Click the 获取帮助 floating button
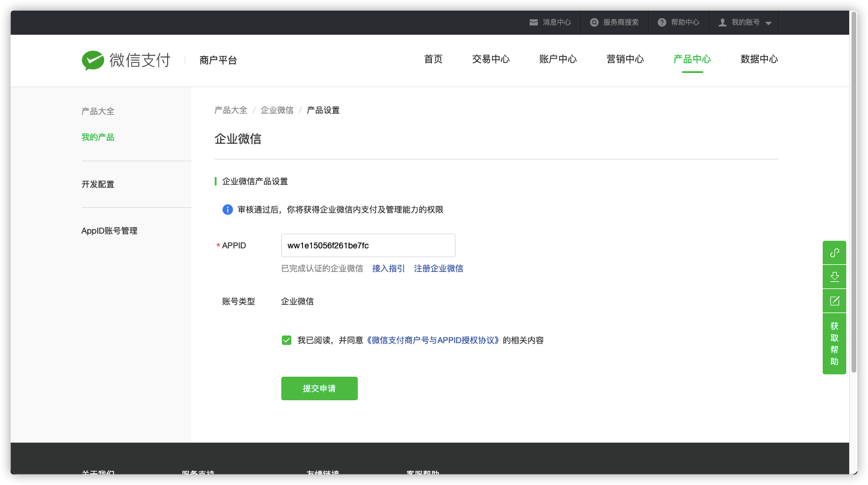The width and height of the screenshot is (868, 485). 834,344
